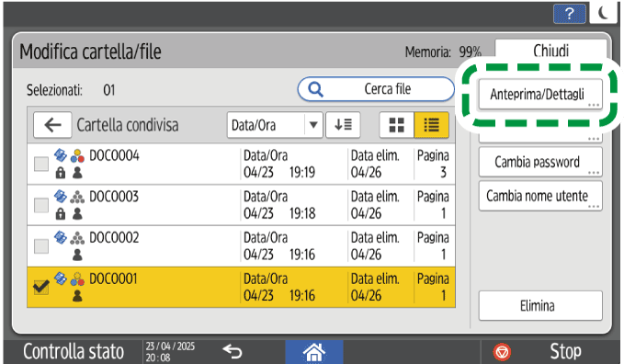Toggle the sort order icon
624x364 pixels.
343,125
